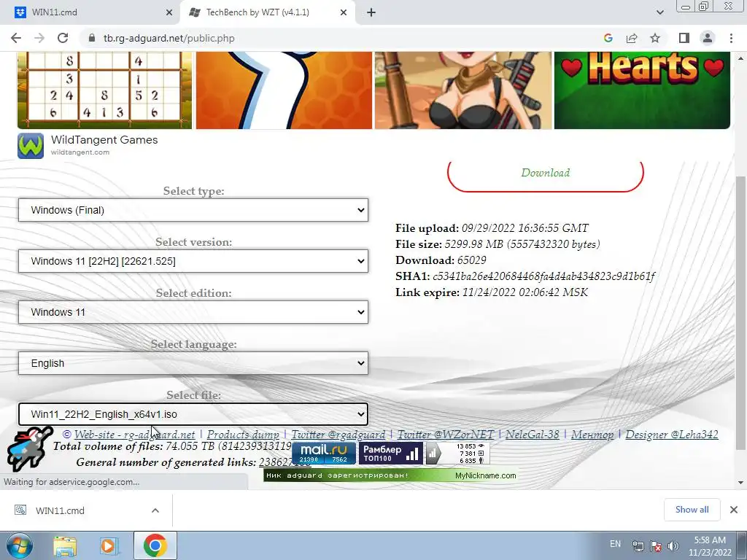Click the MyNickname.com banner
This screenshot has width=747, height=560.
391,475
